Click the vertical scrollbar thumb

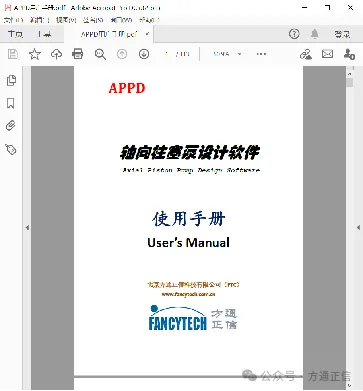(350, 83)
